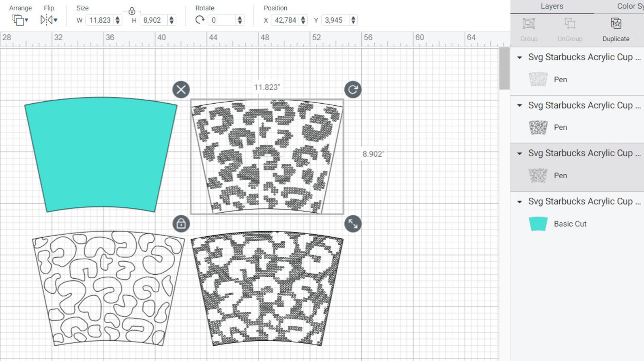The image size is (644, 361).
Task: Click the rotate handle on selection
Action: [x=353, y=90]
